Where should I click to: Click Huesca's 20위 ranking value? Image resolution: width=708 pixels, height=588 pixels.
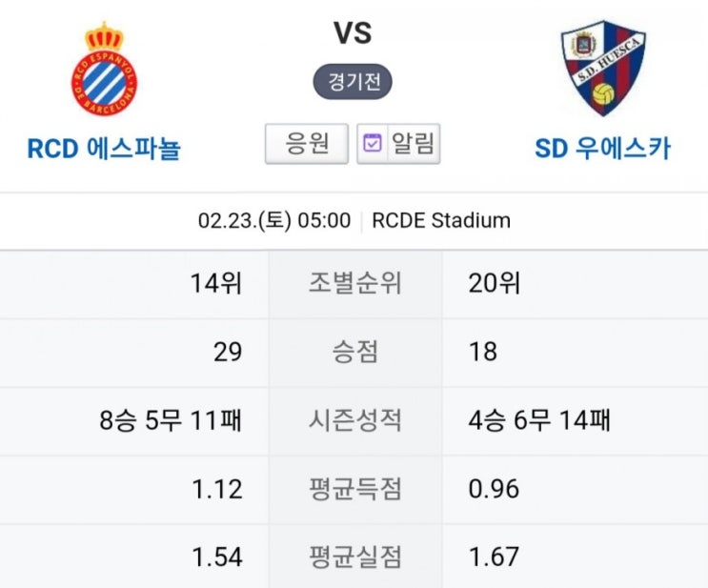(495, 283)
